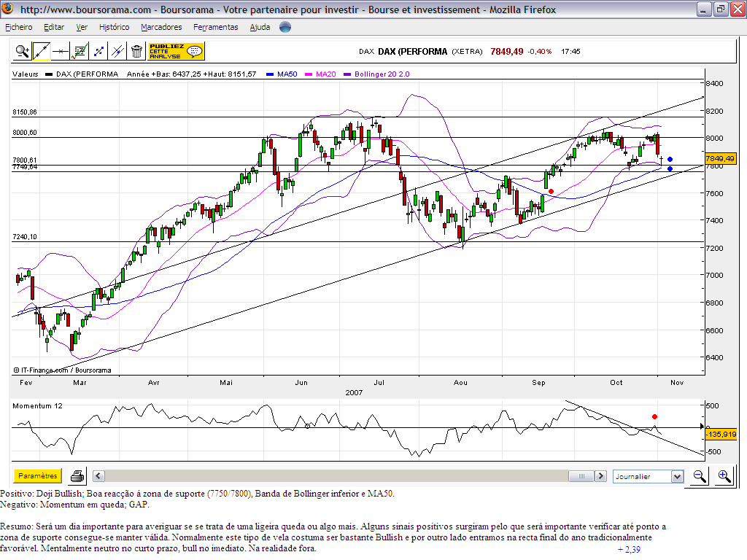Screen dimensions: 747x560
Task: Click the chart horizontal scrollbar thumb
Action: pos(581,475)
